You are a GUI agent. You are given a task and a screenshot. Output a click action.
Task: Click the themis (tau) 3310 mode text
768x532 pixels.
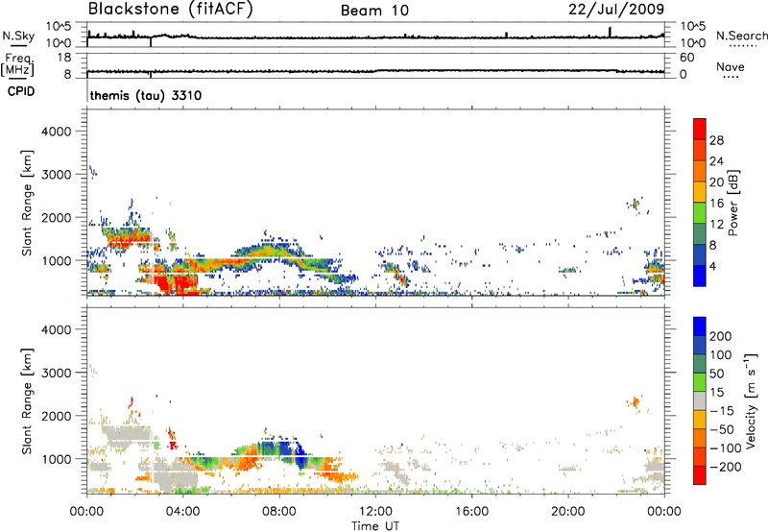(146, 95)
